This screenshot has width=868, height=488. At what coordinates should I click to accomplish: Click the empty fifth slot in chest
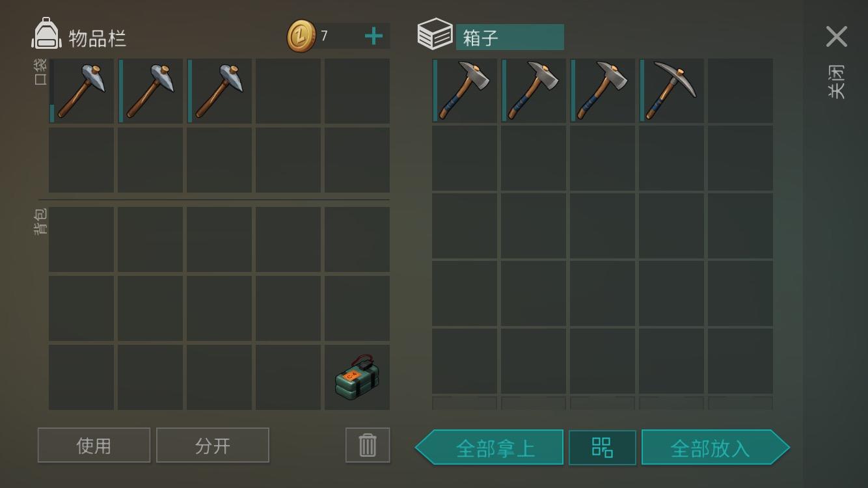[740, 91]
